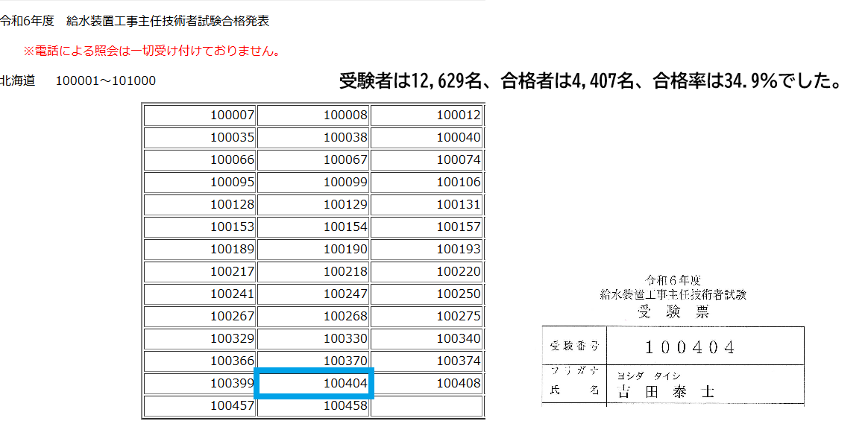The height and width of the screenshot is (421, 868).
Task: Click table cell 100007
Action: (201, 115)
